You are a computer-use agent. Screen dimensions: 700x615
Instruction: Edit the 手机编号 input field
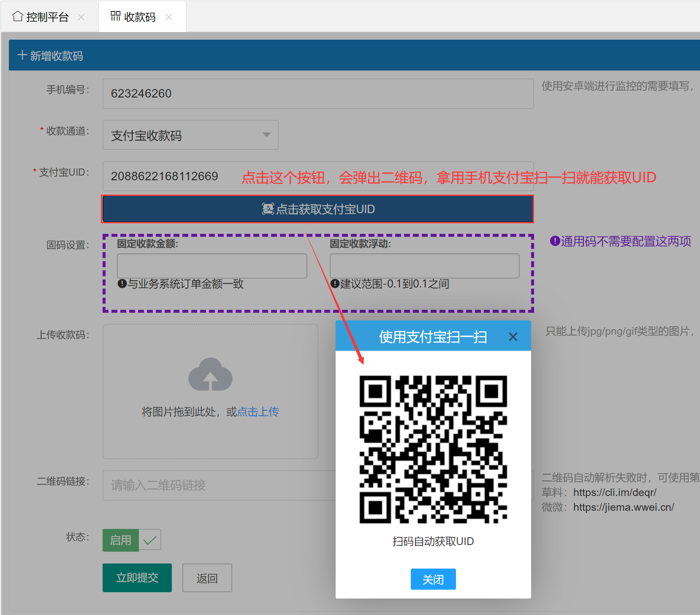318,94
